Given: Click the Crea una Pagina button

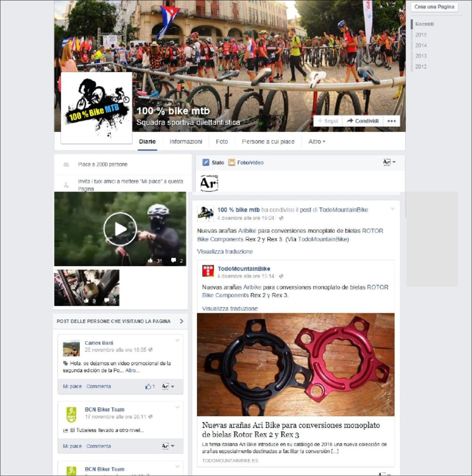Looking at the screenshot, I should tap(434, 7).
